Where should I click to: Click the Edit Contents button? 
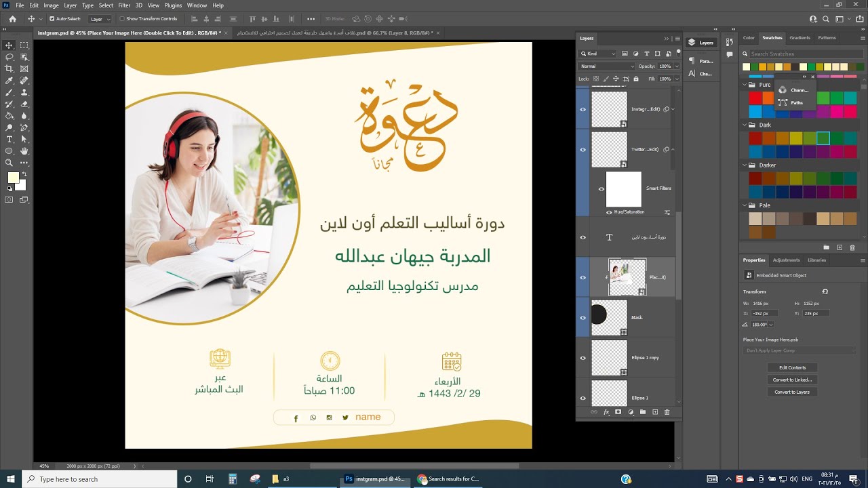coord(792,367)
